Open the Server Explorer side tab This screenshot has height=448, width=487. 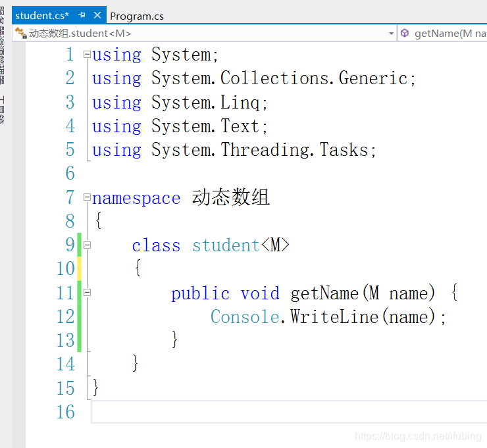click(x=3, y=45)
